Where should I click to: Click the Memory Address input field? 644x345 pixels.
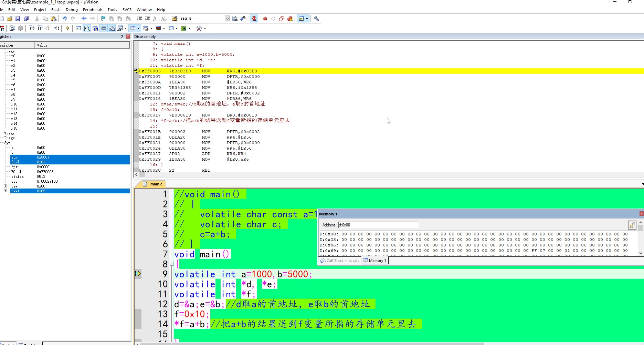click(x=378, y=225)
